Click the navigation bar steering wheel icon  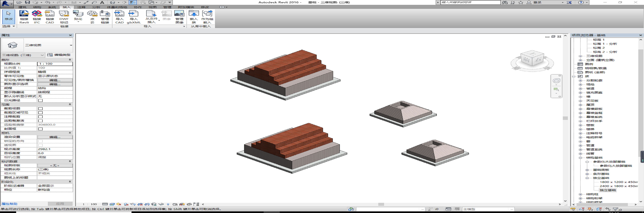(x=556, y=81)
